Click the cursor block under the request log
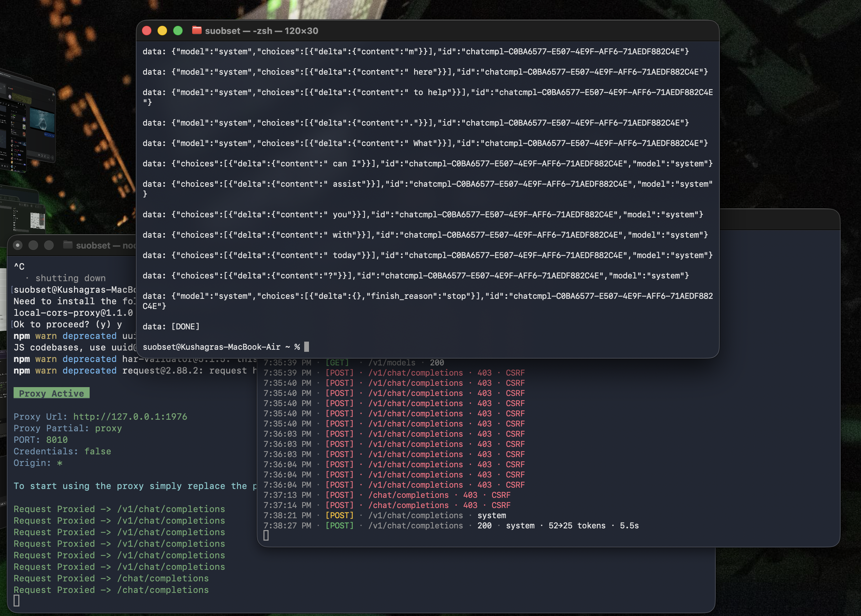This screenshot has width=861, height=616. pos(266,536)
